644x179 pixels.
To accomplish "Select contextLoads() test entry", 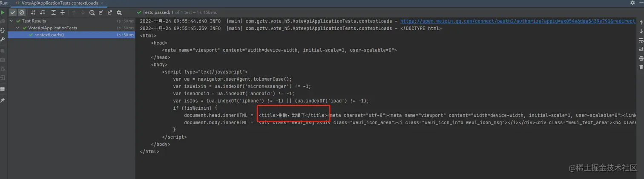I will [72, 35].
